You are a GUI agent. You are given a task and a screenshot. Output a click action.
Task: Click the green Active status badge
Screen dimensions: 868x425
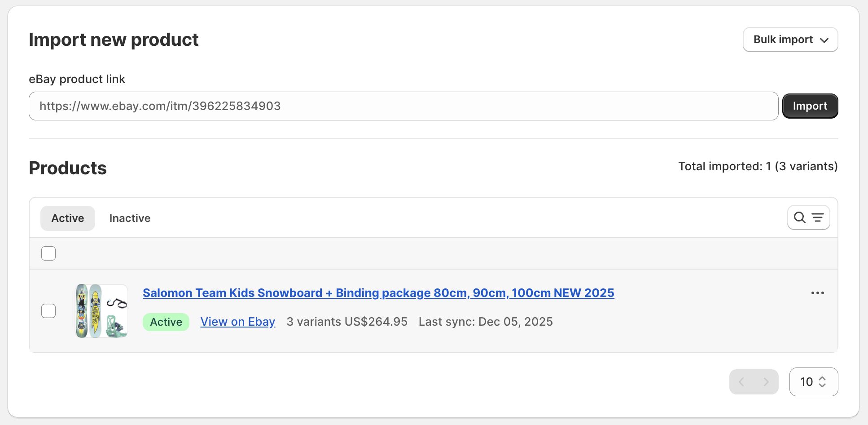[x=166, y=322]
